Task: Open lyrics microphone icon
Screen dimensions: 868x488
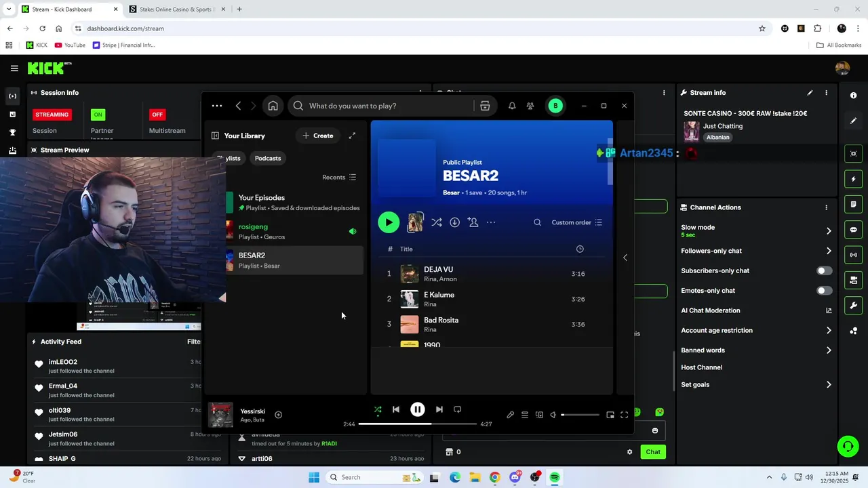Action: [511, 415]
